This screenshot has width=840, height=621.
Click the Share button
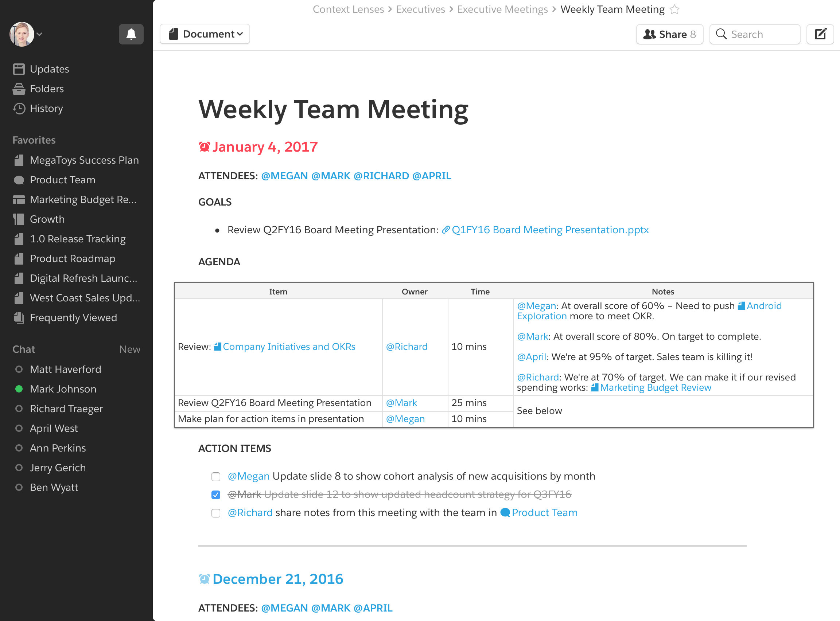tap(669, 34)
